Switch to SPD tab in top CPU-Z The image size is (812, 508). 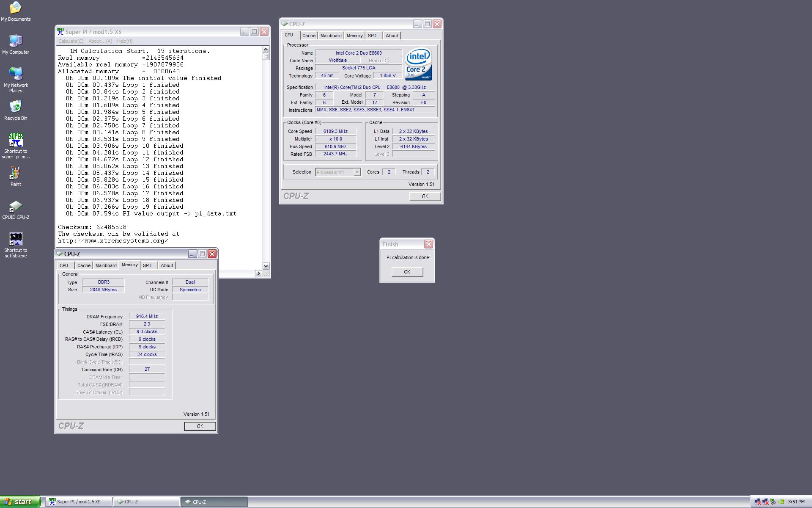click(x=372, y=36)
